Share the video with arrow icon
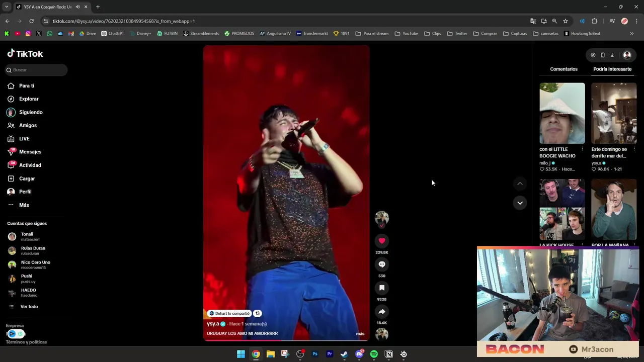The image size is (644, 362). tap(382, 312)
